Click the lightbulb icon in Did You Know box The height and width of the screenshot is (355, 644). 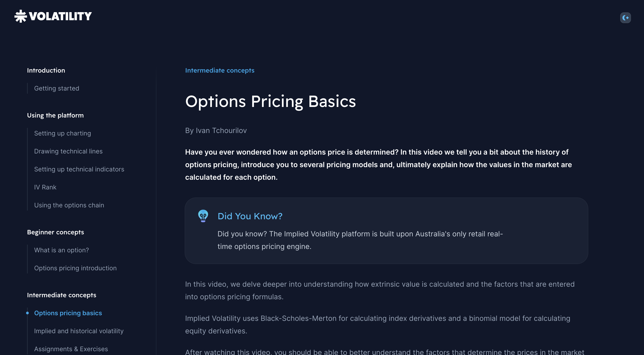click(x=203, y=216)
